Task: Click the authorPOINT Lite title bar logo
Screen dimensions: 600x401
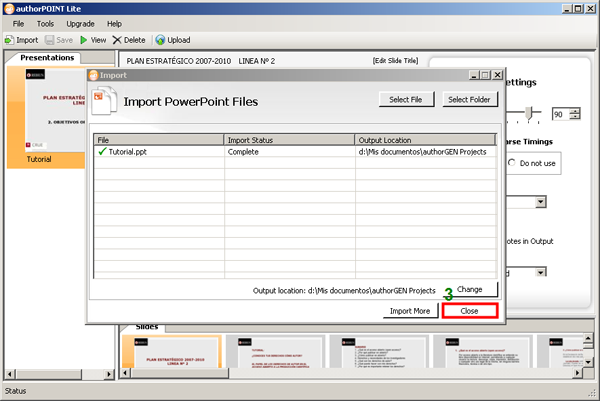Action: (9, 9)
